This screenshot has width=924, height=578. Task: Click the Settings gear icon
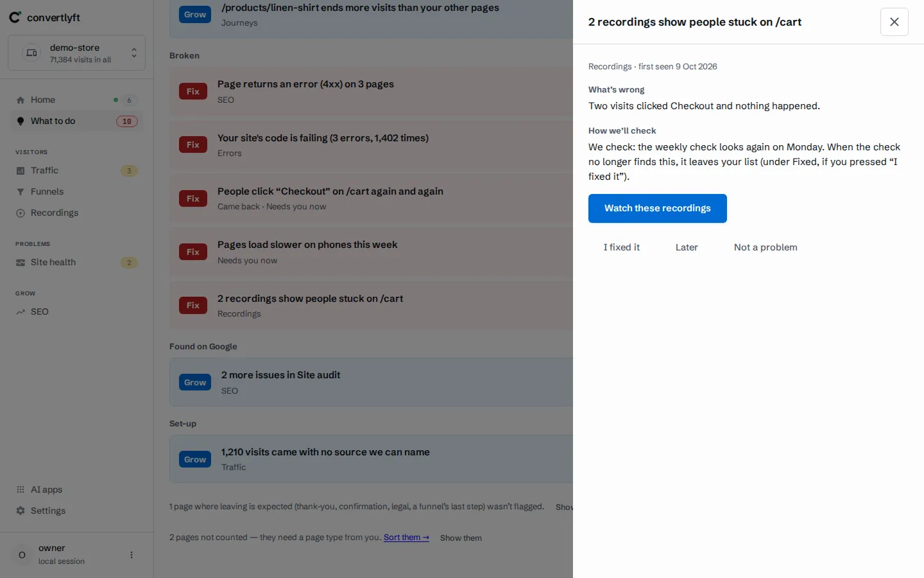21,511
